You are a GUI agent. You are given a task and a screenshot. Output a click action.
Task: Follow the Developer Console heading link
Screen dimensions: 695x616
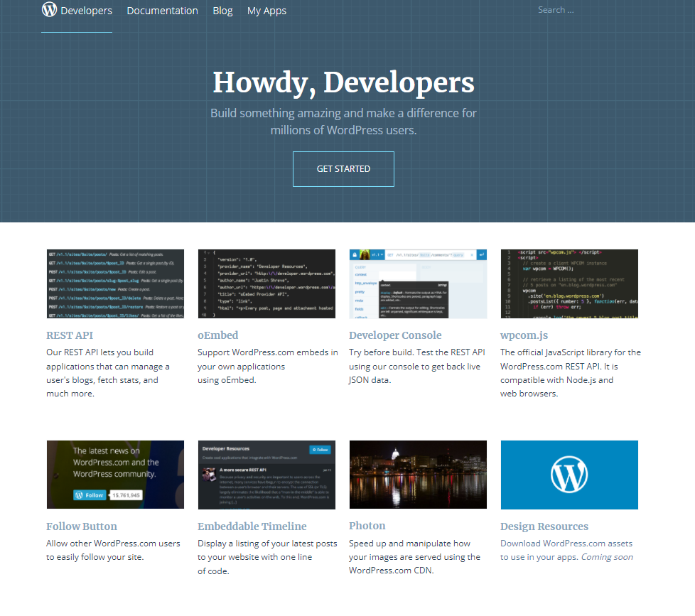pyautogui.click(x=395, y=335)
